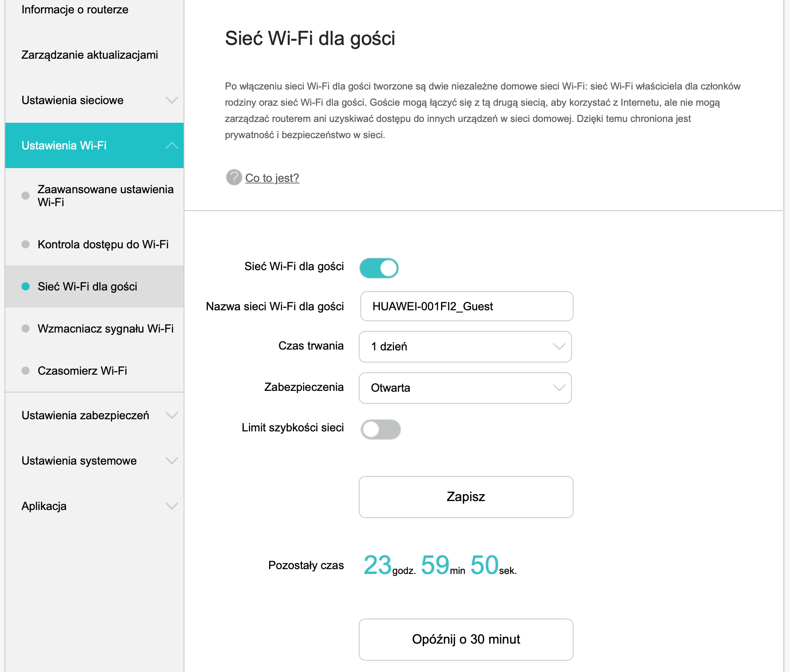Select 'Kontrola dostępu do Wi-Fi' item
The height and width of the screenshot is (672, 790).
103,244
